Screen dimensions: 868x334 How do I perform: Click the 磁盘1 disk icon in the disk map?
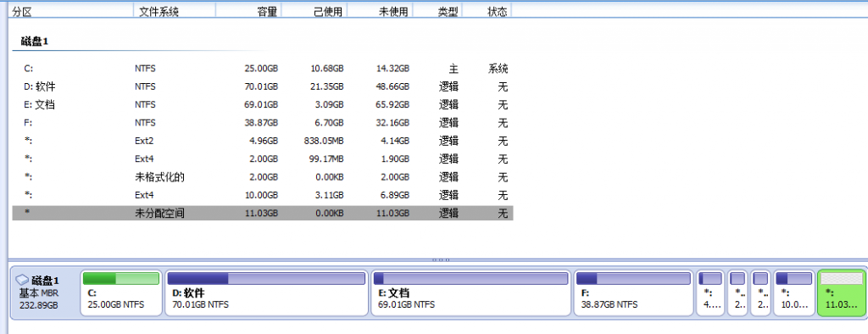click(23, 280)
